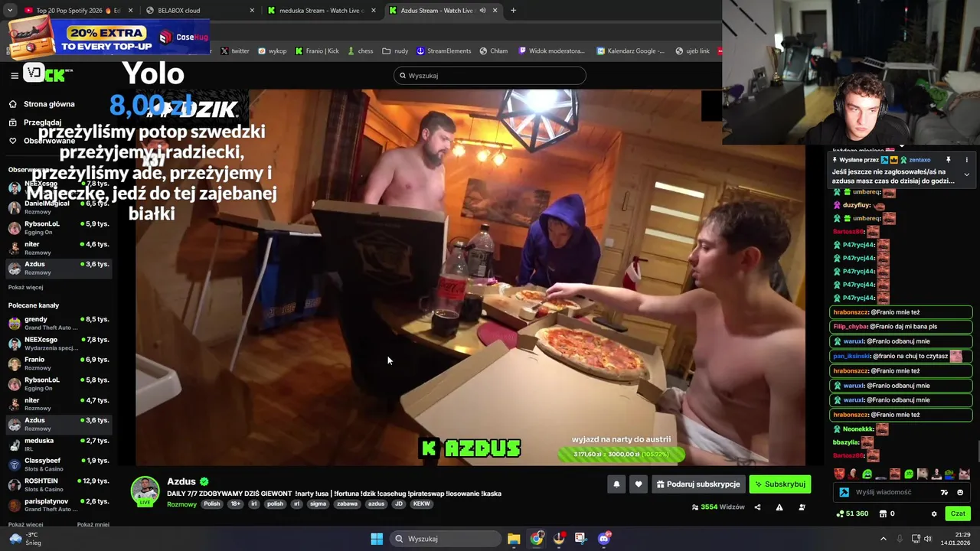The width and height of the screenshot is (980, 551).
Task: Click the Azdus streamer avatar with LIVE badge
Action: click(145, 491)
